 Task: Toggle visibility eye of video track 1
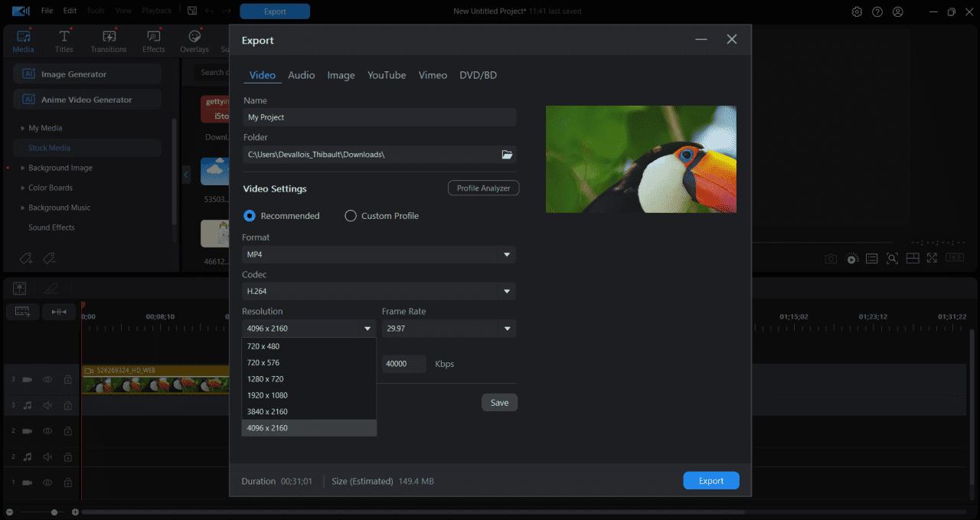coord(47,482)
